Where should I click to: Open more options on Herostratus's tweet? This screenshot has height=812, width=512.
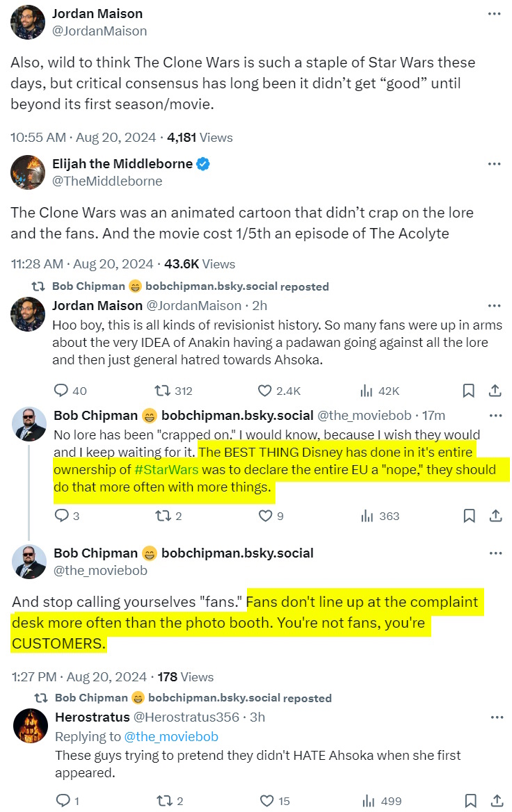[x=495, y=717]
